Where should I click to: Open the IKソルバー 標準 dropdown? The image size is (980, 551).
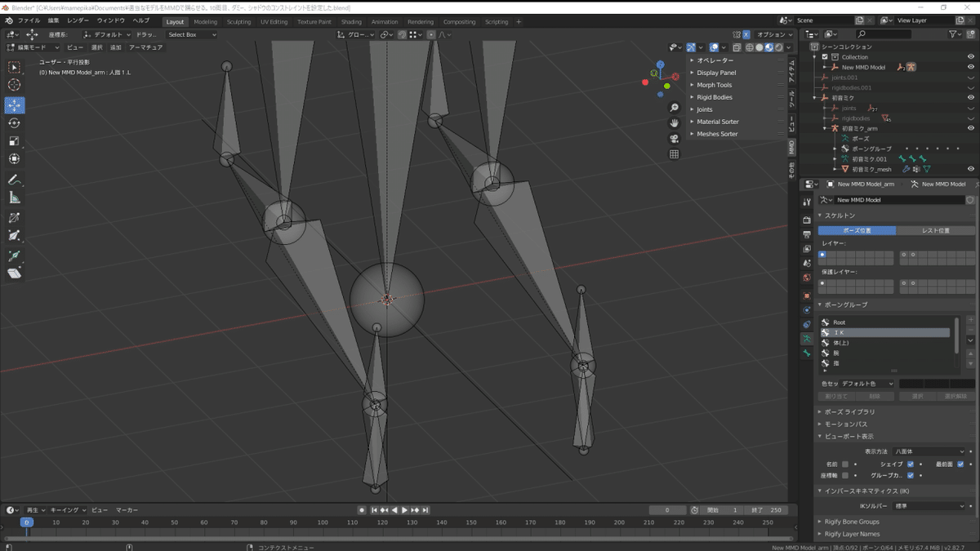pos(929,506)
